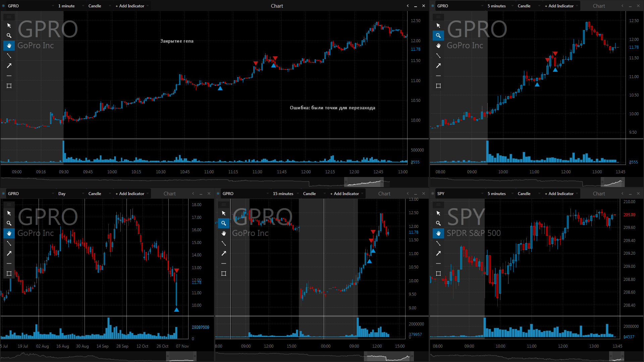Open the 'Day' interval dropdown
The width and height of the screenshot is (644, 362).
coord(71,194)
